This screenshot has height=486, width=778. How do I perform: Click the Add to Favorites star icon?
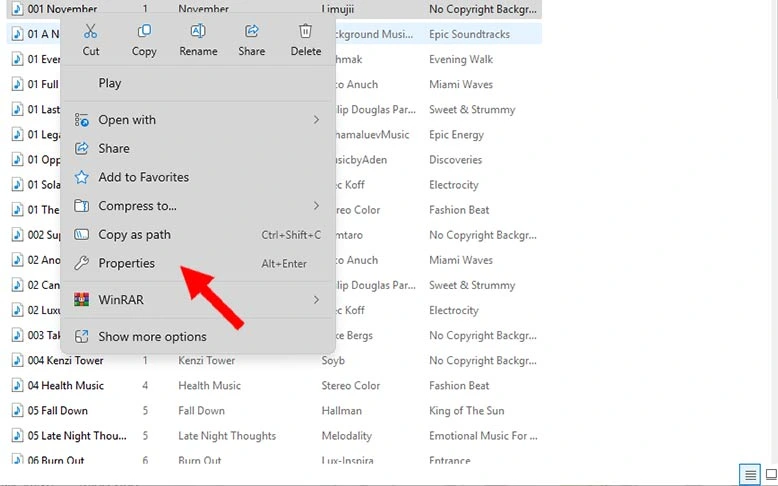pos(82,177)
